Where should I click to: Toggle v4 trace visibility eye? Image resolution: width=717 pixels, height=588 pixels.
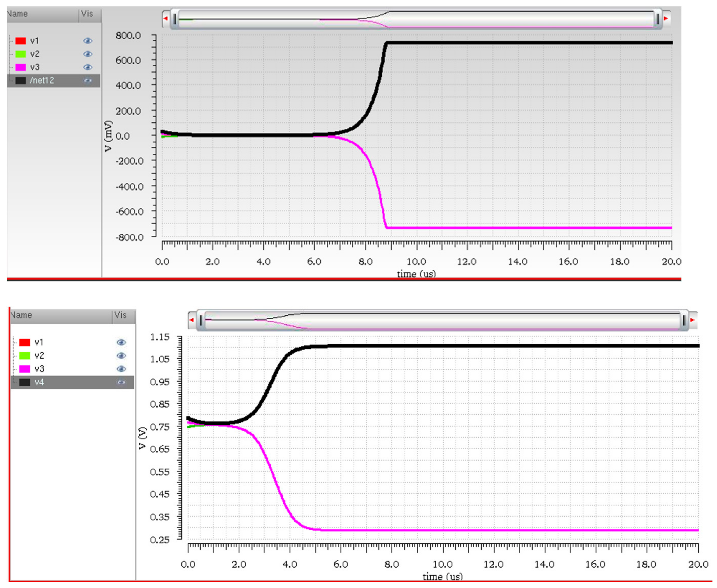coord(121,382)
